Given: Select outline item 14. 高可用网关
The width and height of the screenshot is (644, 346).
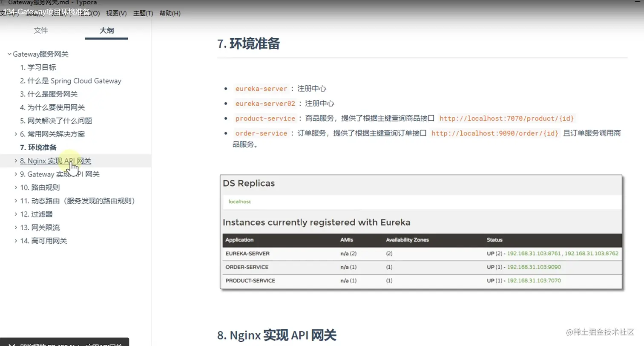Looking at the screenshot, I should pos(43,241).
